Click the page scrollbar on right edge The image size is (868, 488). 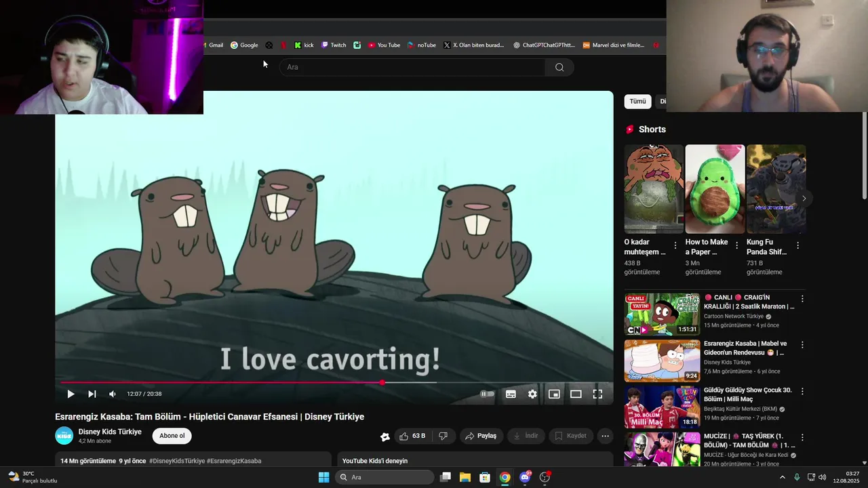pyautogui.click(x=864, y=156)
